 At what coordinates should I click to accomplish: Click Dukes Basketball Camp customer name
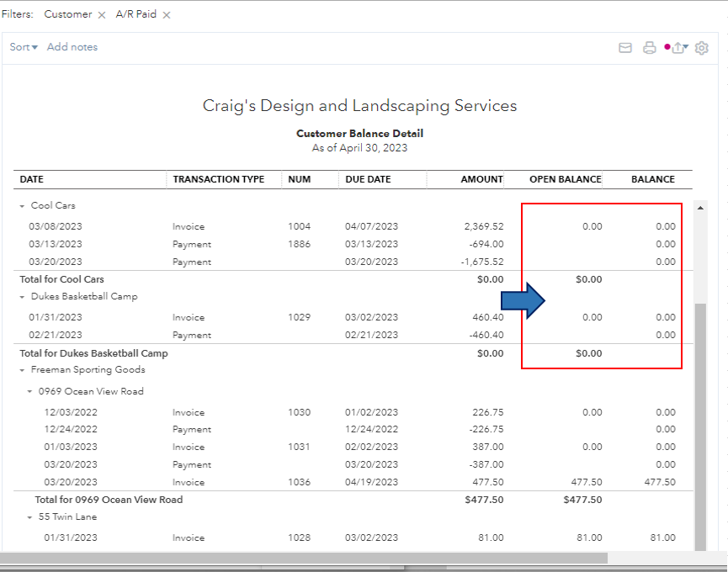84,296
